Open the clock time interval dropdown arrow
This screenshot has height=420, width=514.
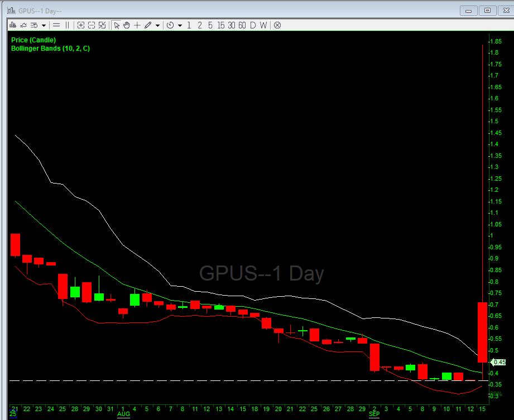[x=180, y=25]
